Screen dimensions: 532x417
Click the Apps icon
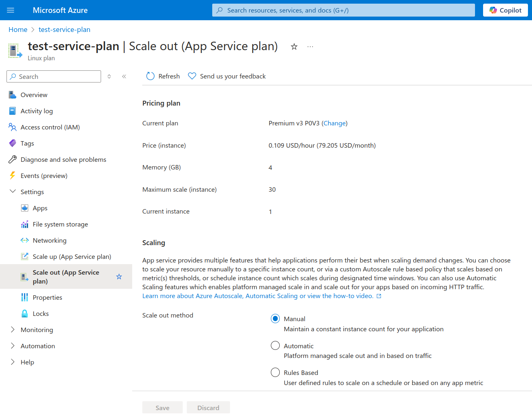click(x=25, y=208)
